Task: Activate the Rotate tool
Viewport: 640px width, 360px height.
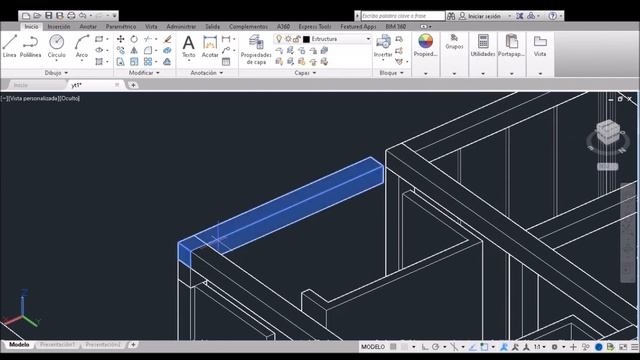Action: click(134, 39)
